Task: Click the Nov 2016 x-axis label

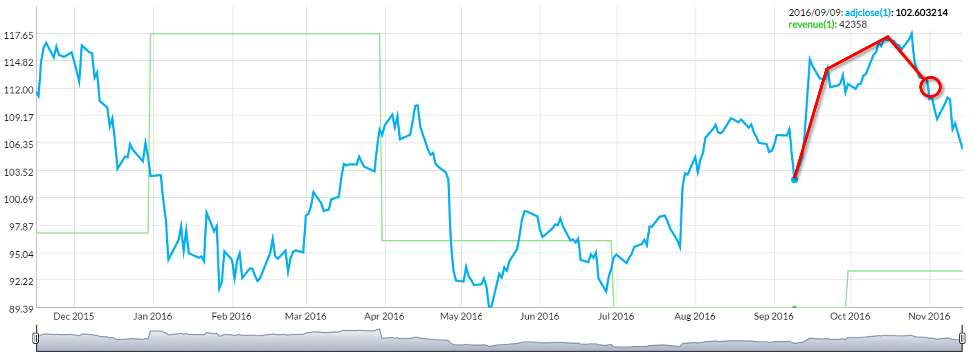Action: pyautogui.click(x=929, y=316)
